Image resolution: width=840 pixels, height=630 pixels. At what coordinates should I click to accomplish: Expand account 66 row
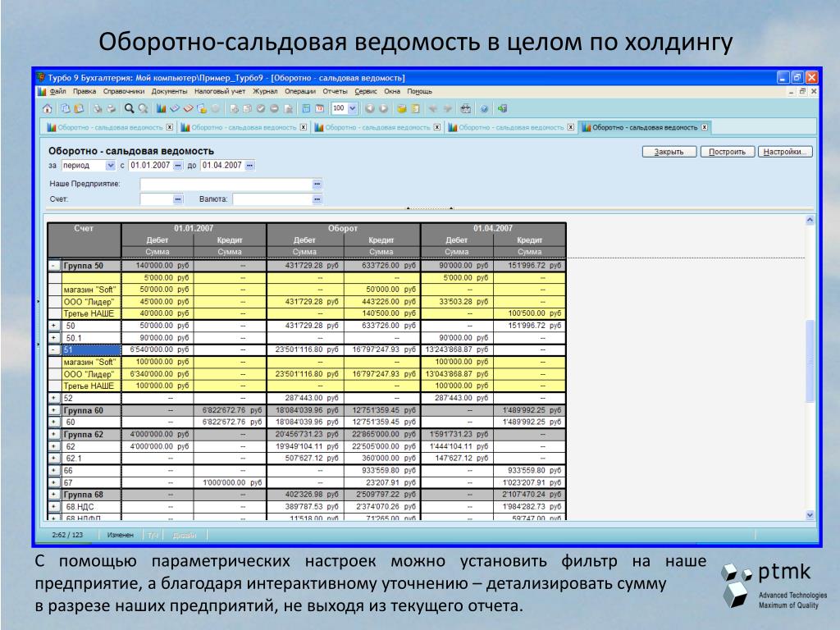click(x=54, y=470)
